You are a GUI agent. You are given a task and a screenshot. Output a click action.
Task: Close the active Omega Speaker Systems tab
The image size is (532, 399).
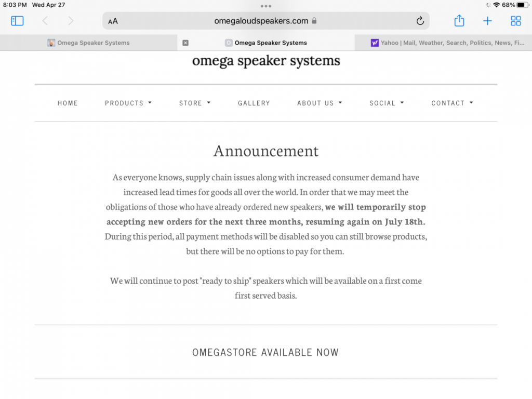(x=185, y=43)
